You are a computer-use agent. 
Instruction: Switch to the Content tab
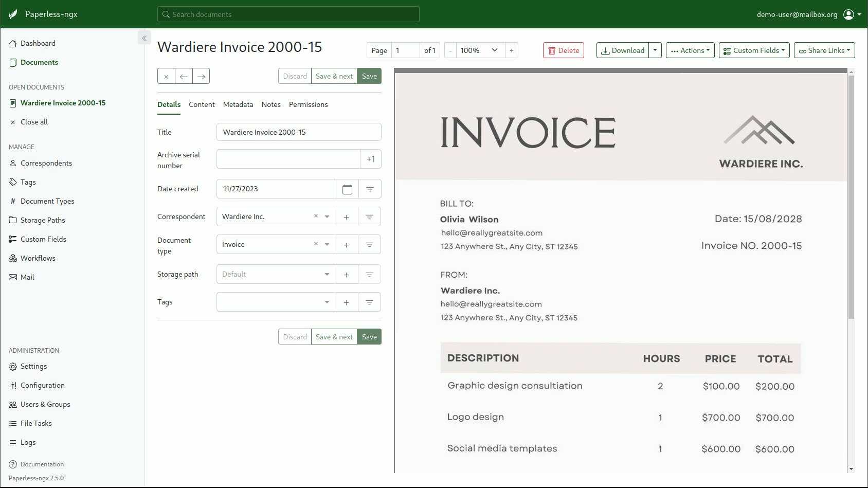[x=202, y=104]
